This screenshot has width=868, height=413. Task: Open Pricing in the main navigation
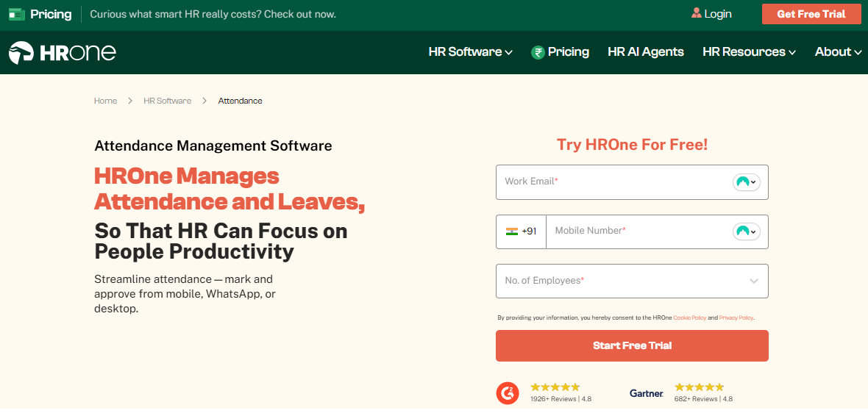[561, 52]
